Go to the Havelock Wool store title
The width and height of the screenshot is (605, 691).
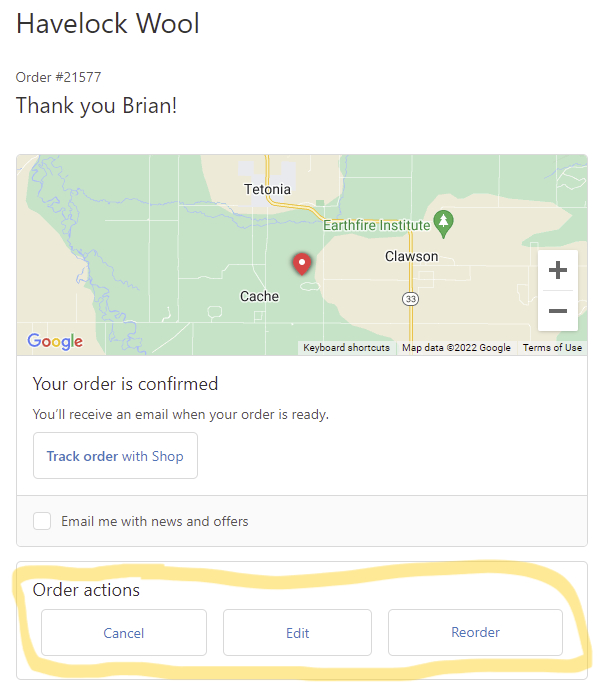pos(108,24)
